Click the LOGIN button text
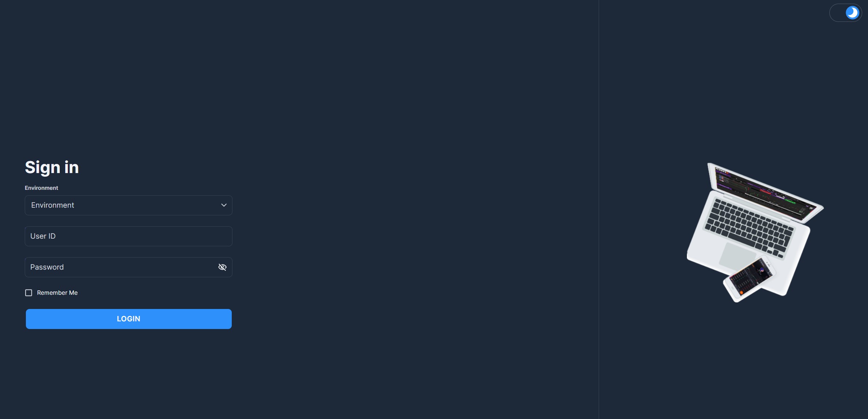Screen dimensions: 868x419 pos(128,319)
